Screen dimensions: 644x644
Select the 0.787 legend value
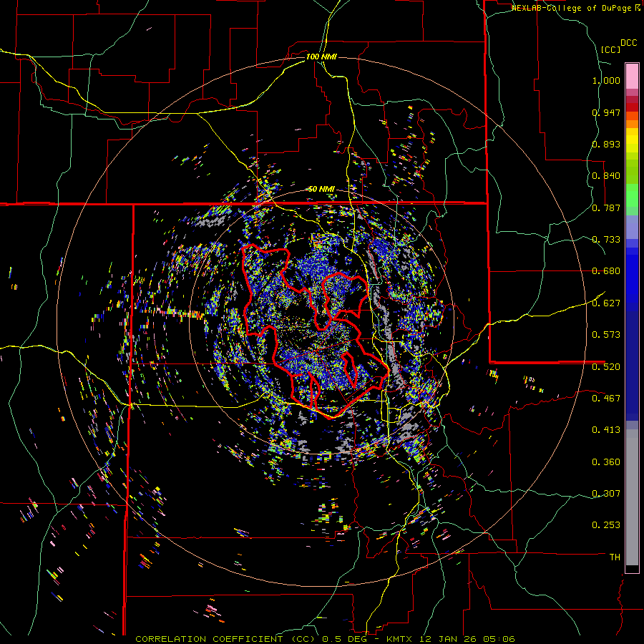click(606, 208)
